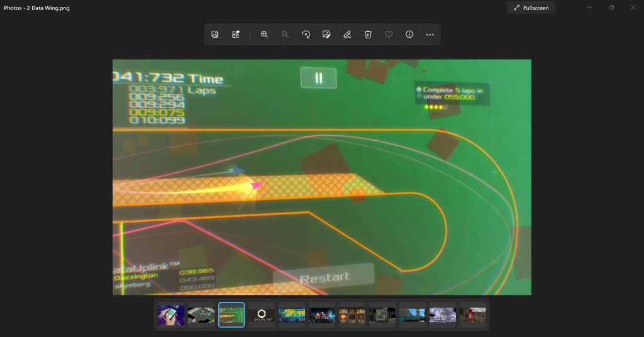Choose the dark thumbnail with blue glow
The width and height of the screenshot is (644, 337).
[322, 315]
